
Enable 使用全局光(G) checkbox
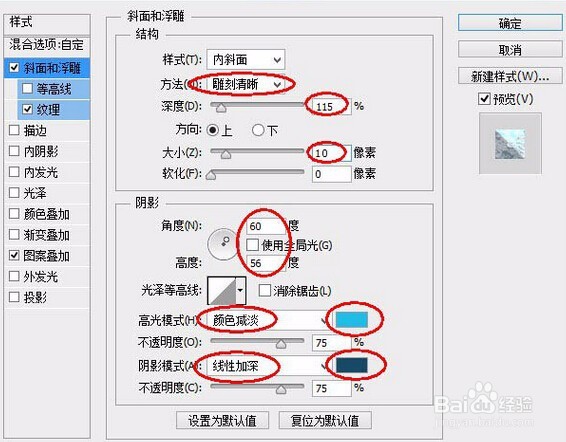coord(252,245)
